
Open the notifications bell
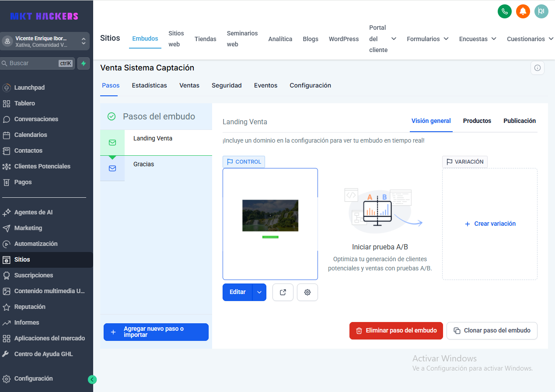pos(523,11)
